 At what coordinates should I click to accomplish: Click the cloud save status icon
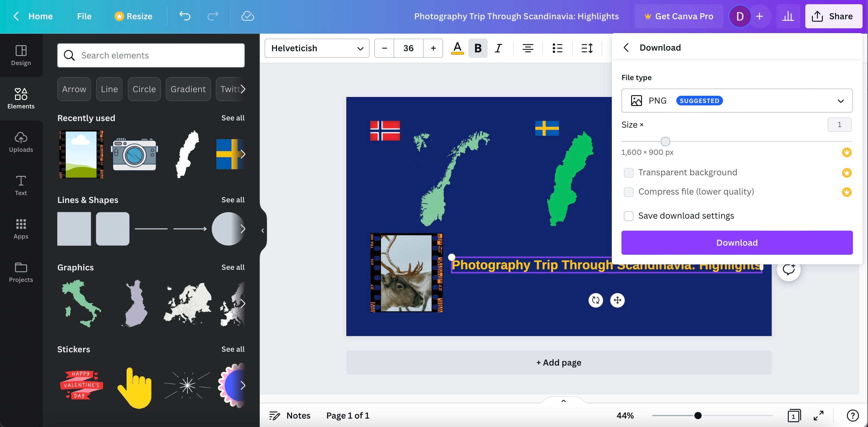coord(247,16)
